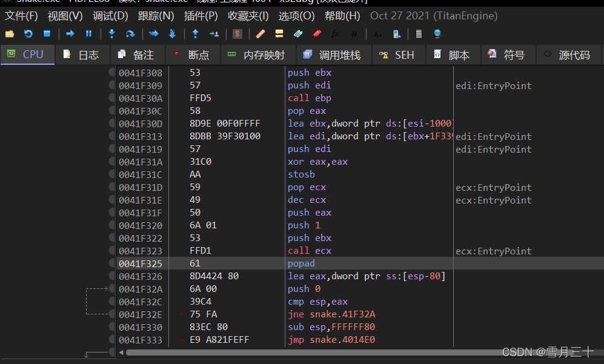Select the sub esp,FFFFFF80 instruction
Screen dimensions: 604x364
pos(331,327)
